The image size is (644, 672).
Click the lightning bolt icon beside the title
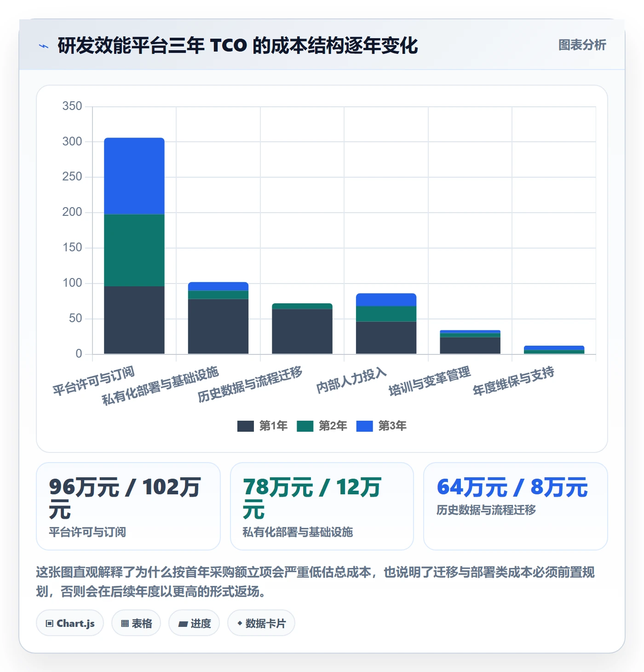tap(44, 46)
